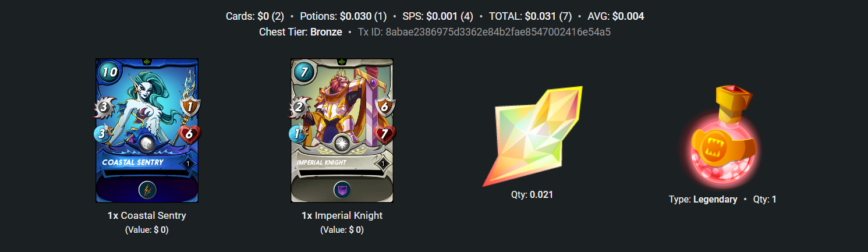This screenshot has width=868, height=252.
Task: Click the Qty: 0.021 SPS label
Action: pyautogui.click(x=532, y=194)
